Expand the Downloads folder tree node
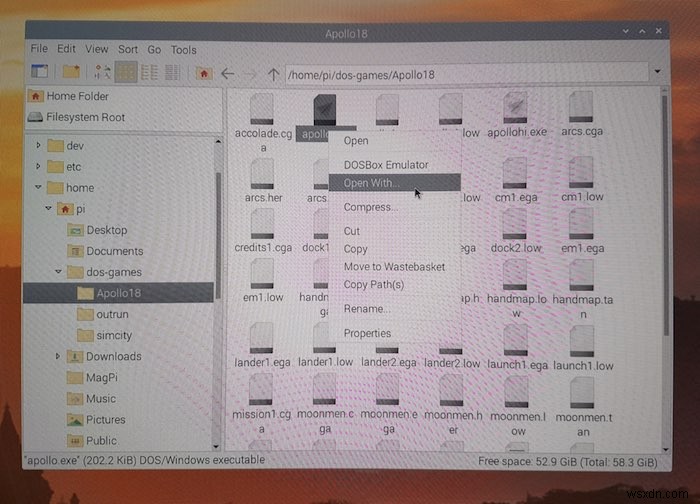The image size is (700, 504). coord(58,356)
